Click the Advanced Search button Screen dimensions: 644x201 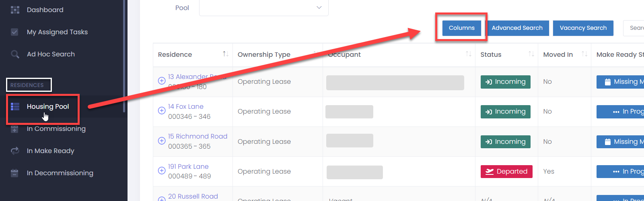(517, 28)
